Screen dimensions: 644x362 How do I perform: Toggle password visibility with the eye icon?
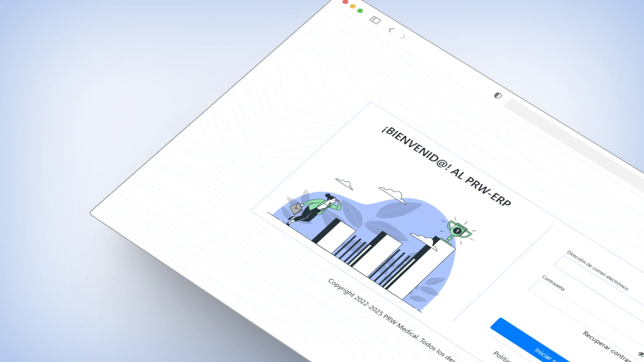pos(641,354)
